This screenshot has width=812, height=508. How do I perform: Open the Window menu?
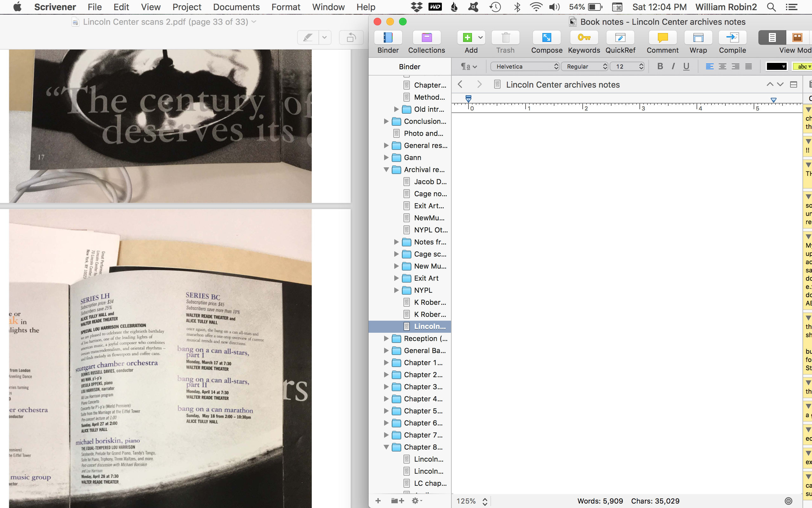point(328,7)
